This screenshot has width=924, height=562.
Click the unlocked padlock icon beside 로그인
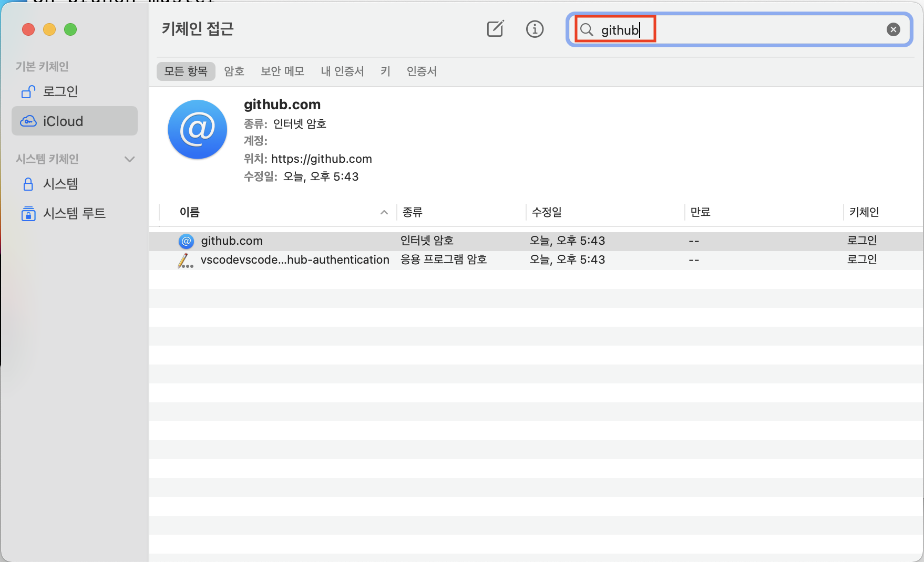coord(28,92)
